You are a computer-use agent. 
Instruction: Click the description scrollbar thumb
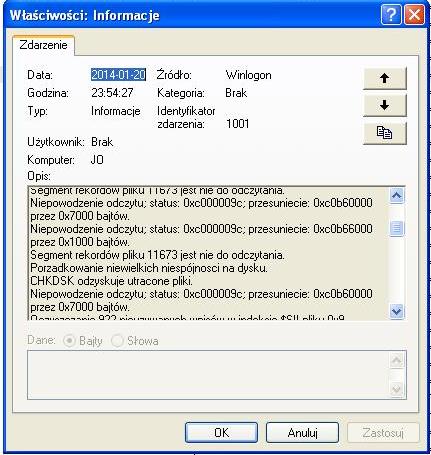397,229
